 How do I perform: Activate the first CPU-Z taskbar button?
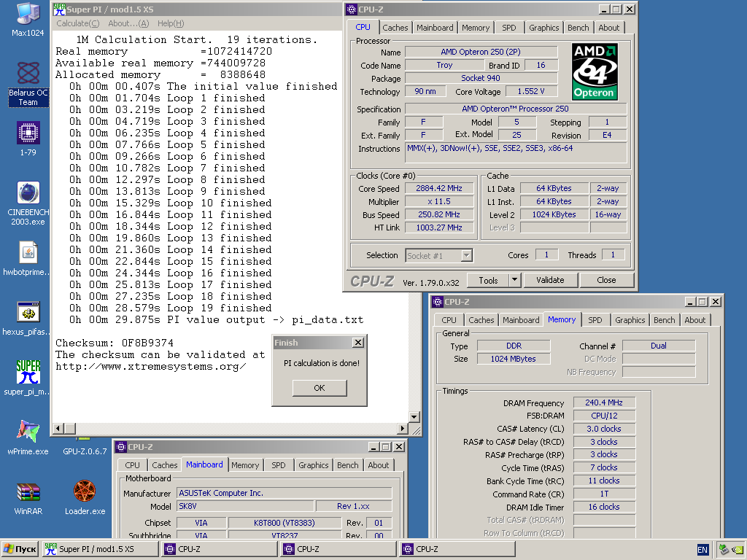219,549
